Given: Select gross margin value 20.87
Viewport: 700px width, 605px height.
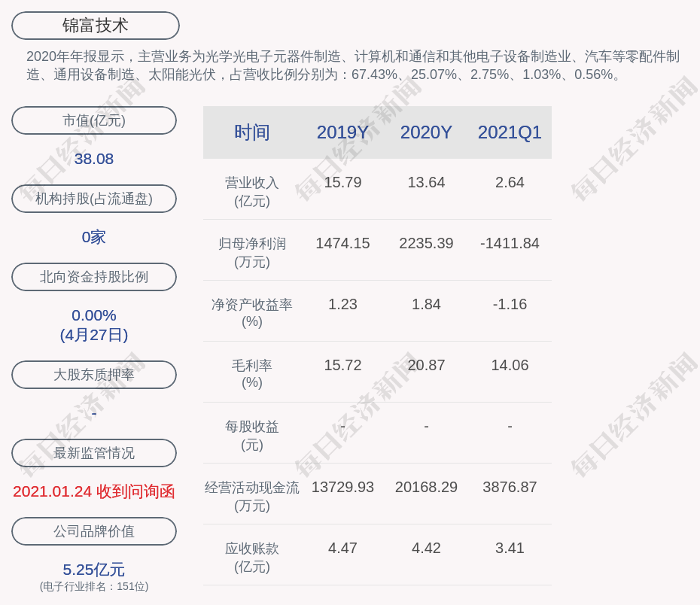Looking at the screenshot, I should click(x=426, y=365).
